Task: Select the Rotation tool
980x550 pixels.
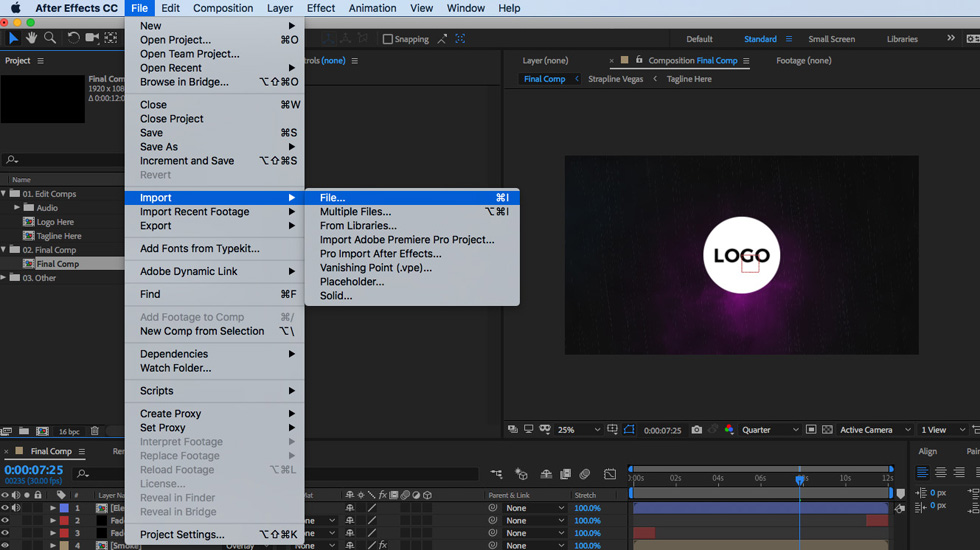Action: (73, 38)
